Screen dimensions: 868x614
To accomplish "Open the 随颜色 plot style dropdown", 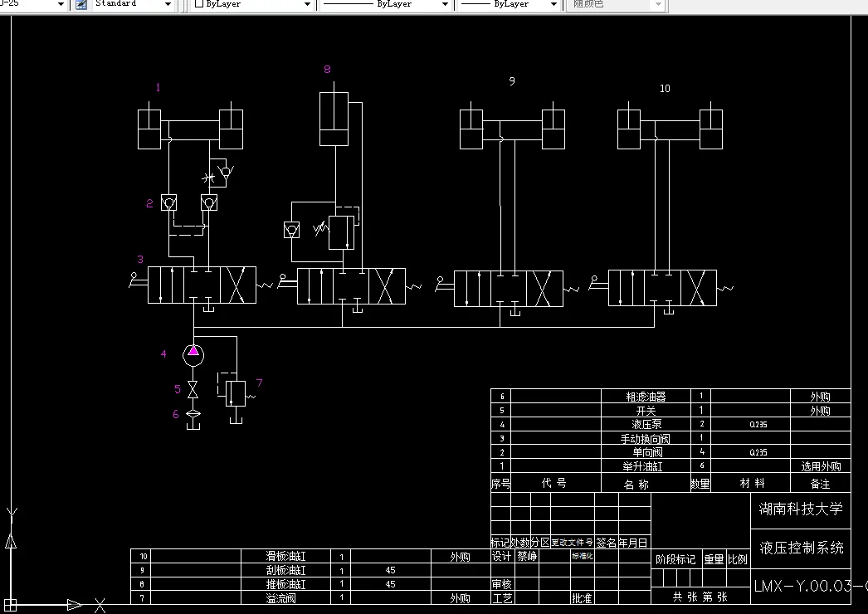I will tap(658, 4).
